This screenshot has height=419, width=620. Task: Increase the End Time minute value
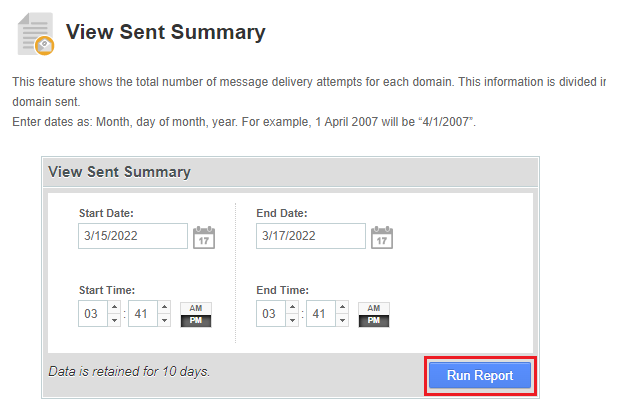click(342, 308)
